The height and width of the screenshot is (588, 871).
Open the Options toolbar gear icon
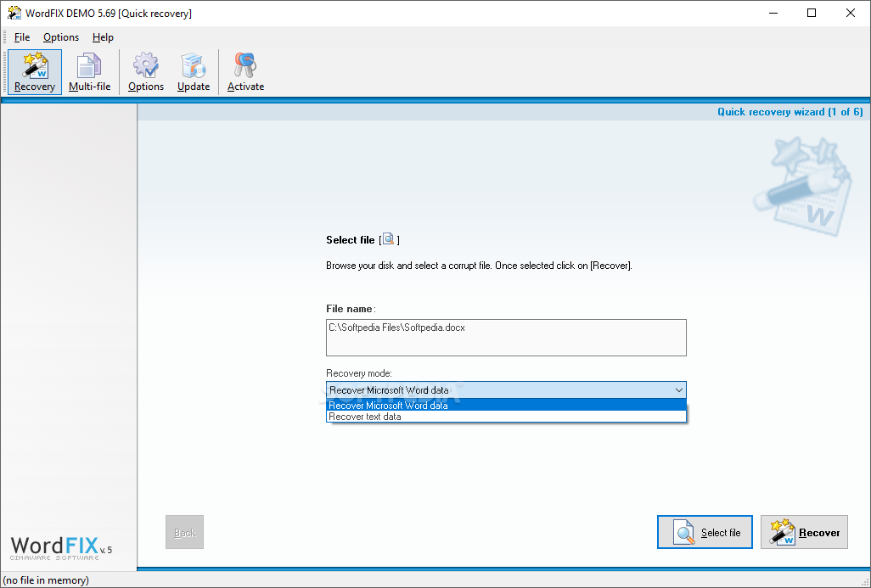click(x=145, y=72)
